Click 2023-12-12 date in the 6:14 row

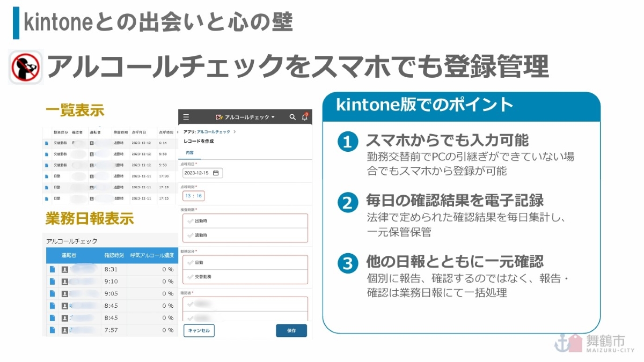(142, 143)
